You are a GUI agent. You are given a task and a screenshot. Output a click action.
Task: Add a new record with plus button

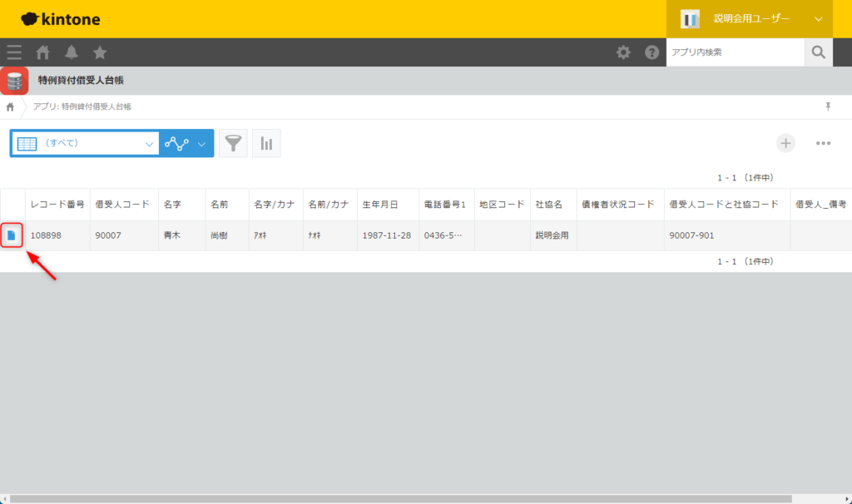click(x=785, y=143)
